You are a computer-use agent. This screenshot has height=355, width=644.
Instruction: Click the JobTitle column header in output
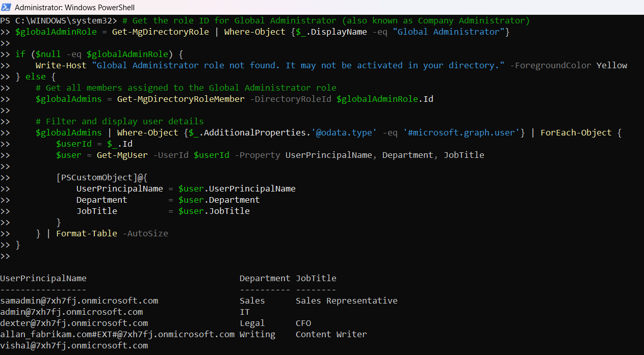click(x=316, y=278)
